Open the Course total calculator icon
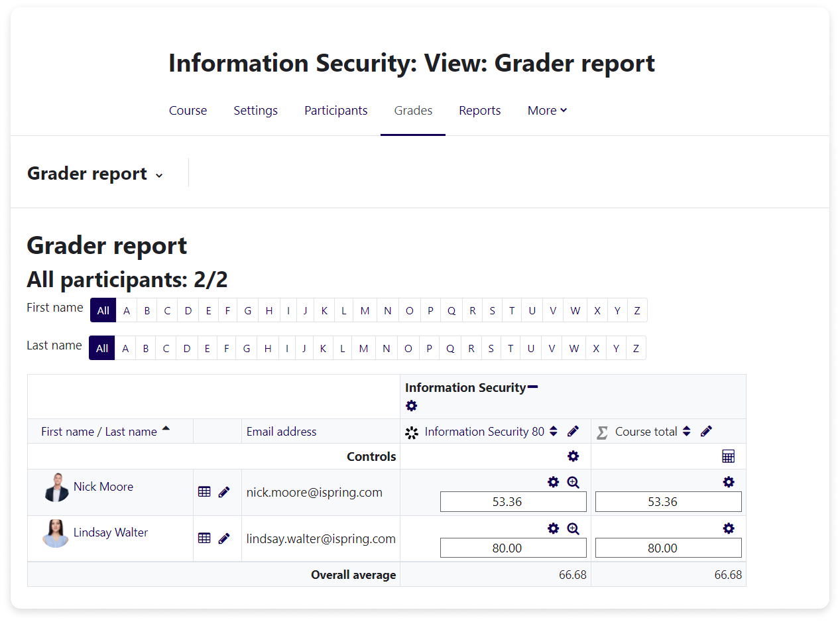The image size is (840, 622). tap(729, 456)
